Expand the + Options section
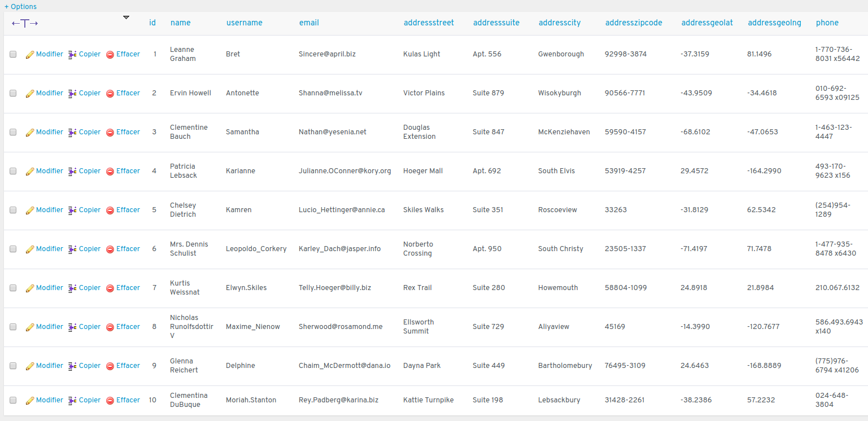Viewport: 868px width, 421px height. (20, 7)
